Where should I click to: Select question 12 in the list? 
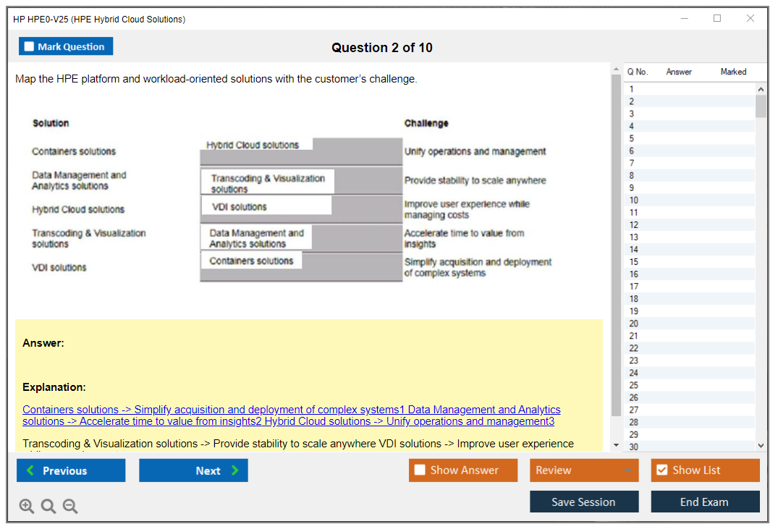pyautogui.click(x=634, y=225)
